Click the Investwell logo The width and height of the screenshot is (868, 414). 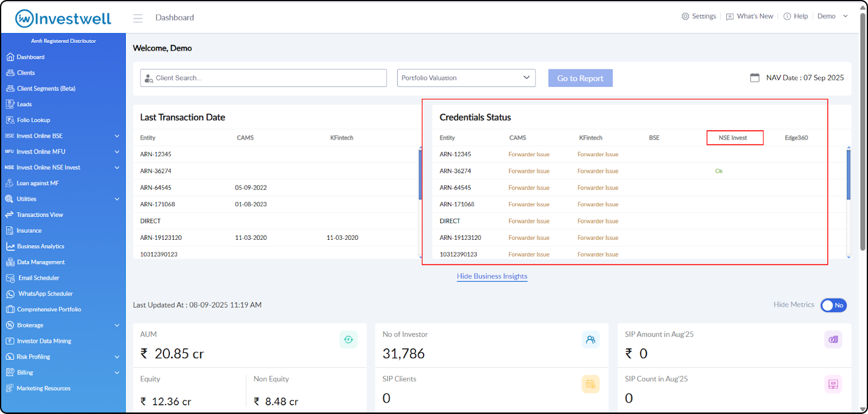[x=63, y=18]
